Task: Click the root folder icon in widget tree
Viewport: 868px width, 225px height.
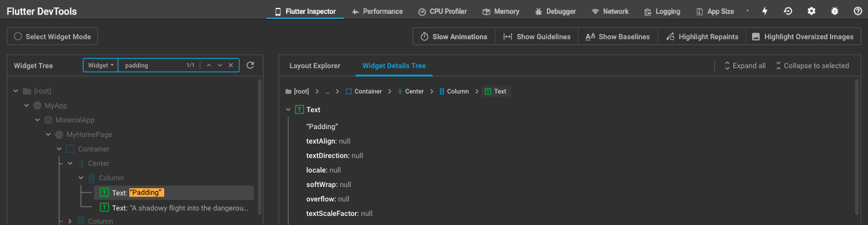Action: (x=27, y=91)
